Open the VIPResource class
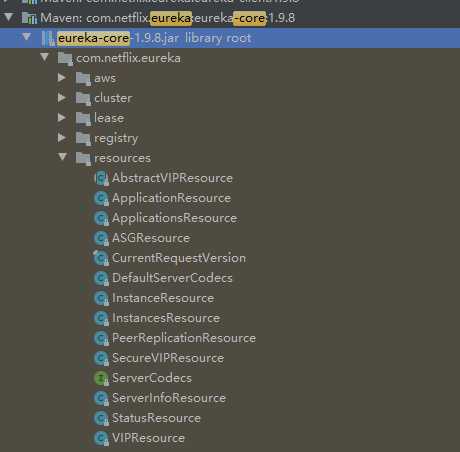The image size is (460, 452). (148, 438)
